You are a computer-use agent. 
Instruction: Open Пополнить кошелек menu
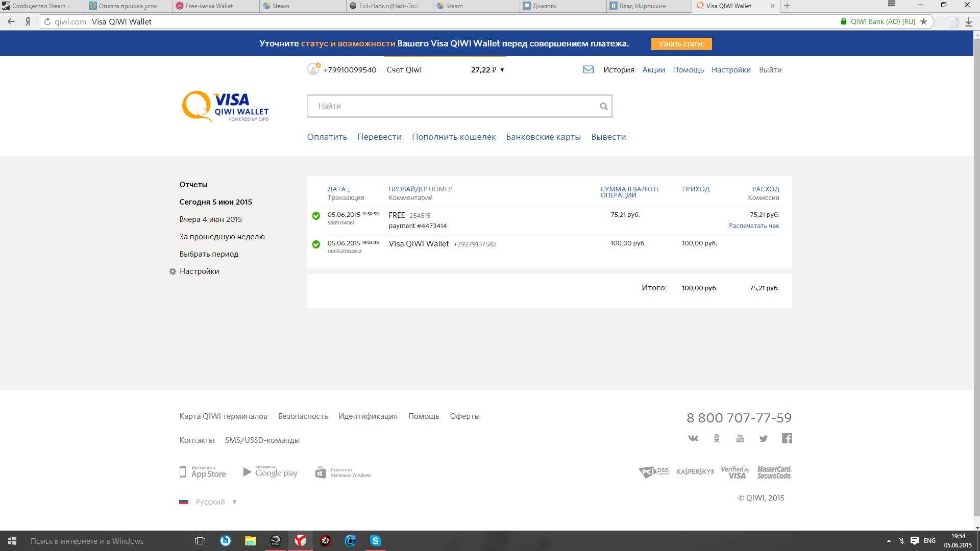point(454,137)
